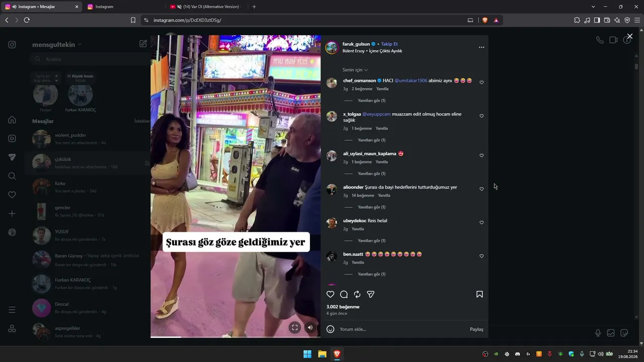Show replies under alioonder's comment

pos(371,207)
